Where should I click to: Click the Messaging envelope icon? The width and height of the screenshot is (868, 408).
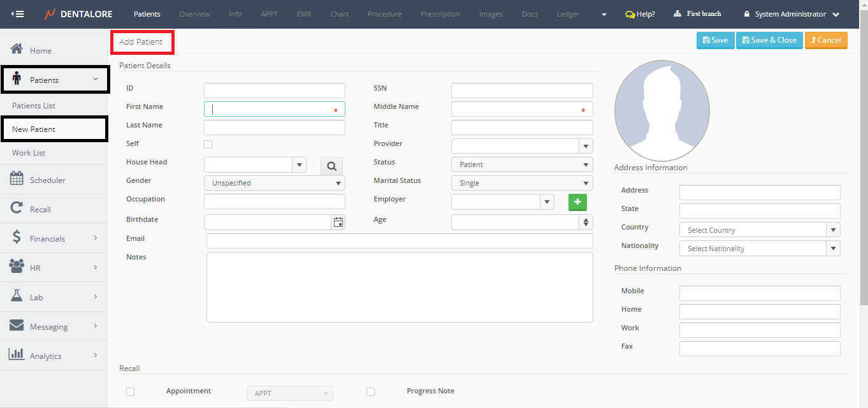coord(17,326)
